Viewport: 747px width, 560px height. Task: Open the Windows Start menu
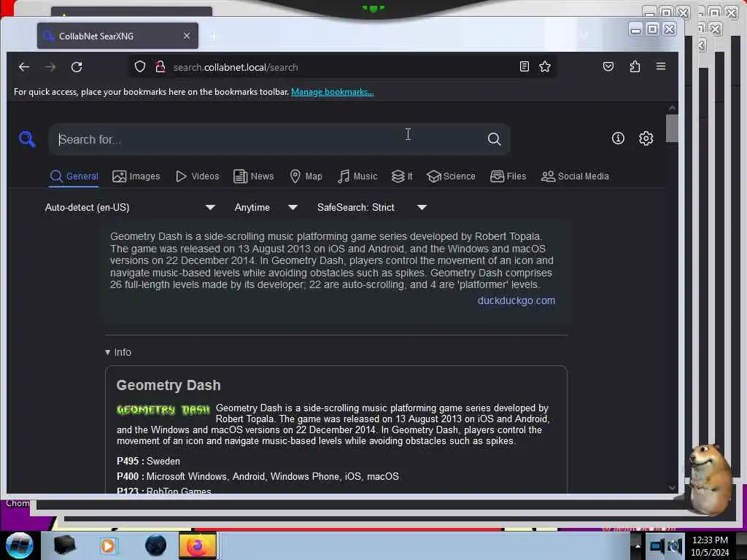point(19,545)
